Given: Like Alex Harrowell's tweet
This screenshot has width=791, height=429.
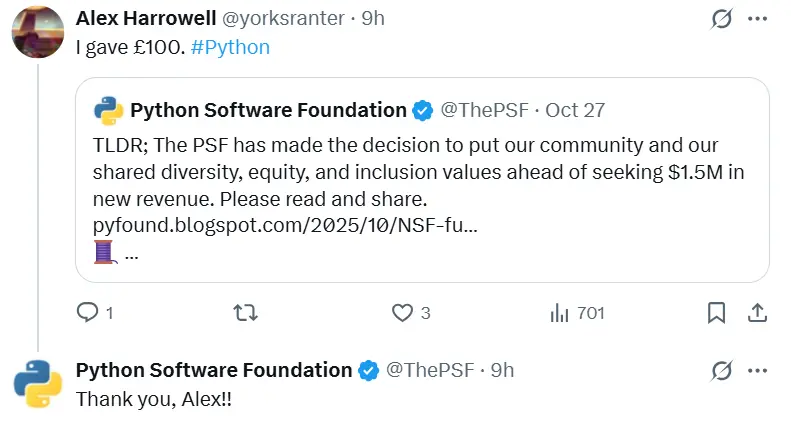Looking at the screenshot, I should 402,313.
